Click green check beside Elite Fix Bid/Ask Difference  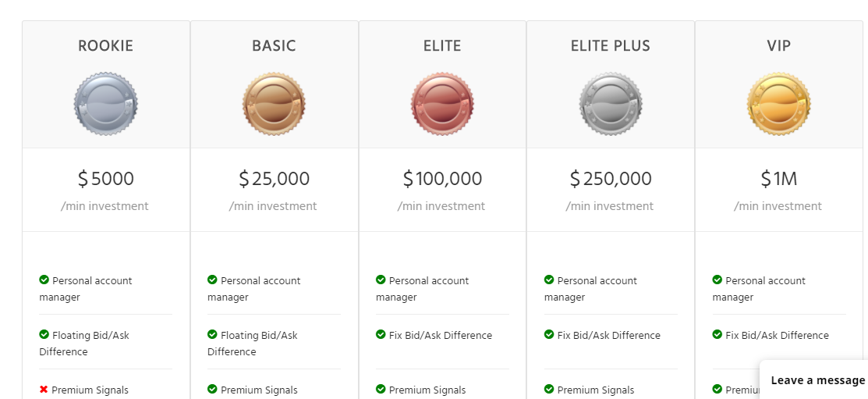381,334
